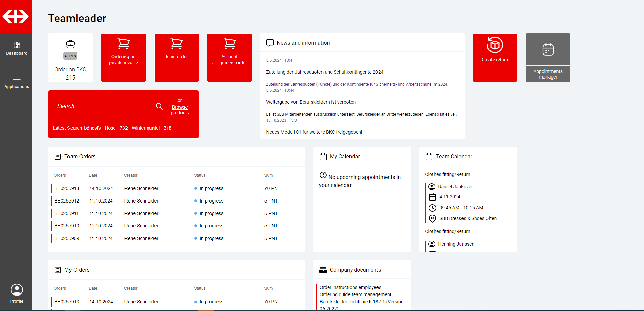Click the Order on BKC briefcase icon
Image resolution: width=644 pixels, height=311 pixels.
pyautogui.click(x=70, y=44)
